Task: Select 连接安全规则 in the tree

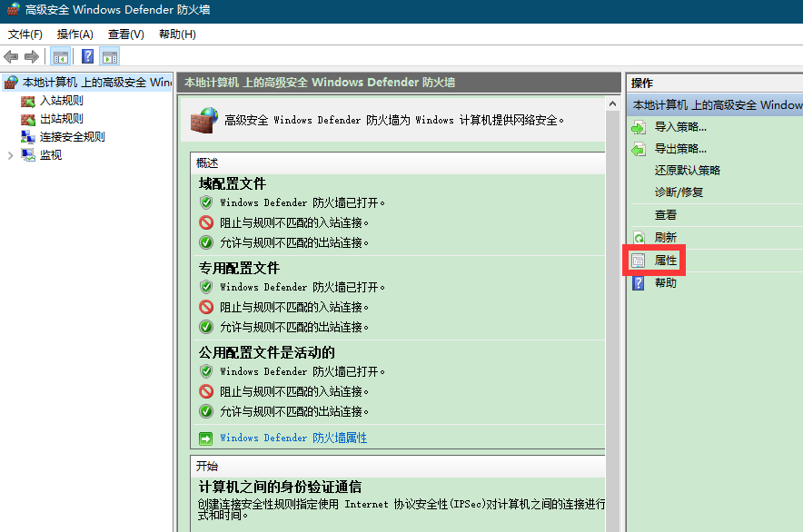Action: pos(72,137)
